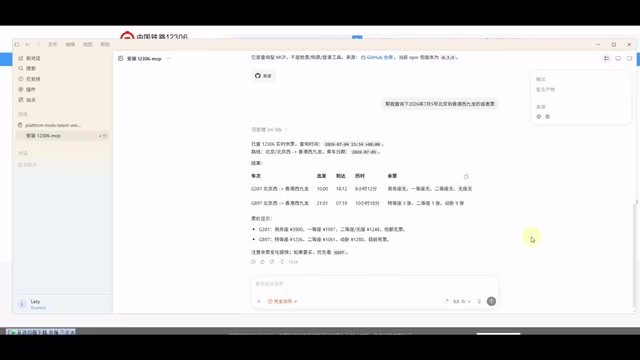Open the orange access-mode dropdown
This screenshot has width=640, height=360.
282,302
